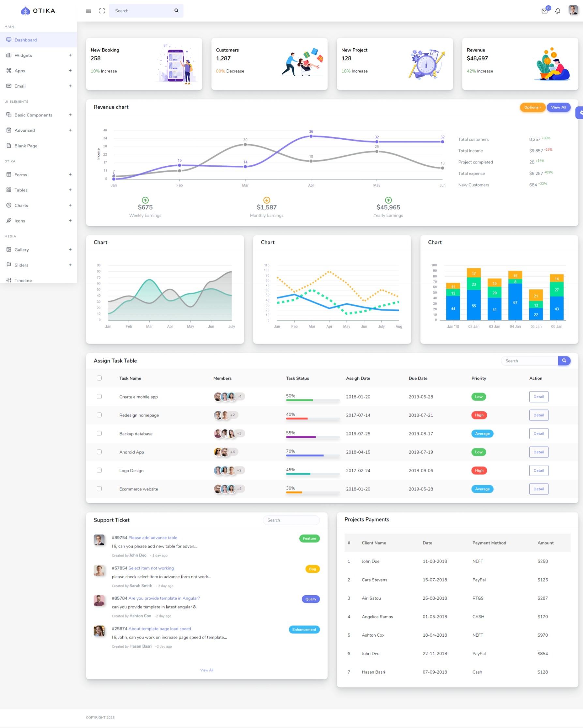Click the Assign Task Table blue search button

coord(564,361)
